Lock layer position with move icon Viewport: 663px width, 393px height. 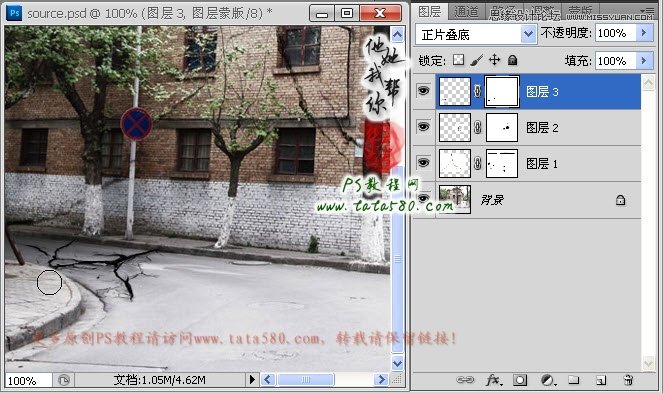tap(494, 60)
